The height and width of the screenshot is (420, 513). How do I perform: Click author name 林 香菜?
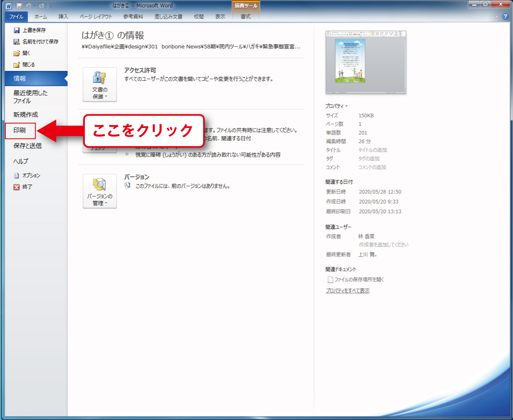pos(366,237)
